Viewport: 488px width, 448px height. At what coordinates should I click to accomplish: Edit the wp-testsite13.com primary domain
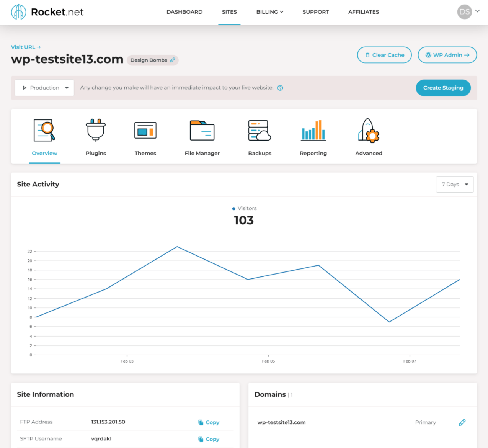tap(462, 422)
